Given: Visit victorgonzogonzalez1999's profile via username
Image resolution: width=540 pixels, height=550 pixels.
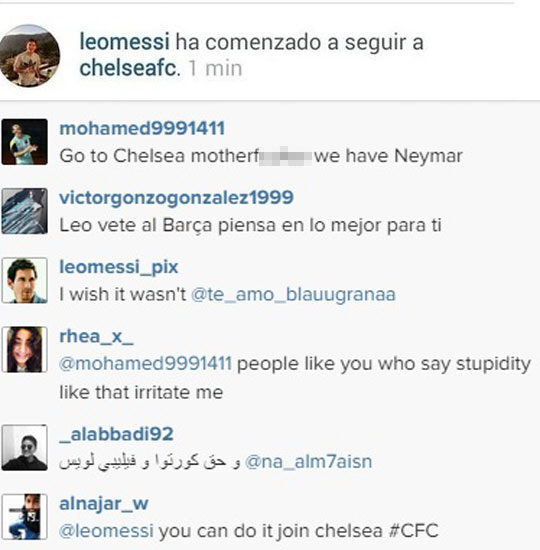Looking at the screenshot, I should pyautogui.click(x=176, y=198).
